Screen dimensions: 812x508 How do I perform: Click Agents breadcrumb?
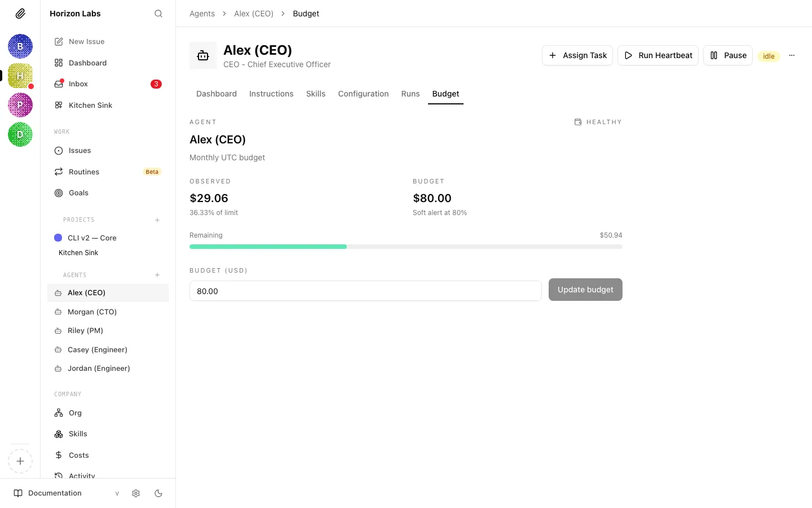point(202,14)
